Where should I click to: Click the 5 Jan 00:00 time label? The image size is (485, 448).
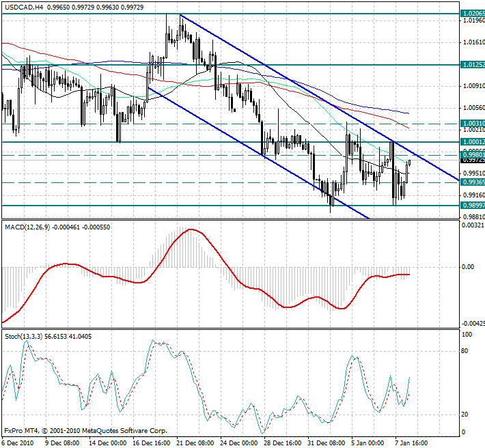[x=368, y=443]
